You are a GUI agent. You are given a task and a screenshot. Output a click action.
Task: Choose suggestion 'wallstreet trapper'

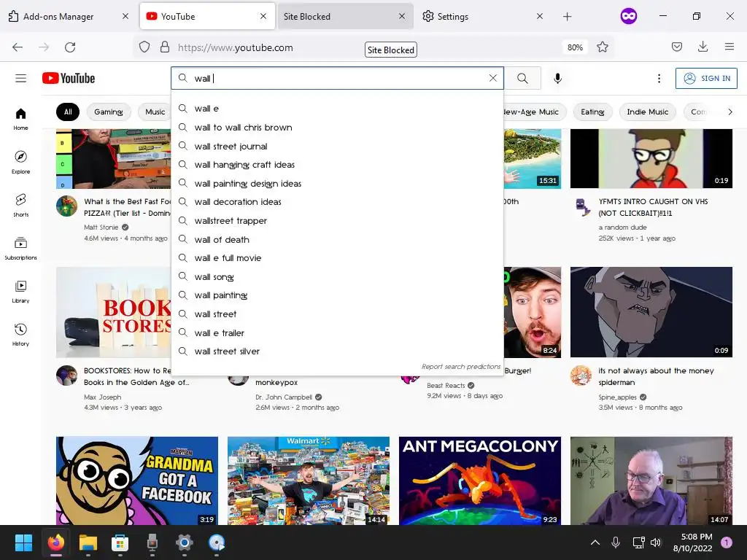tap(337, 221)
